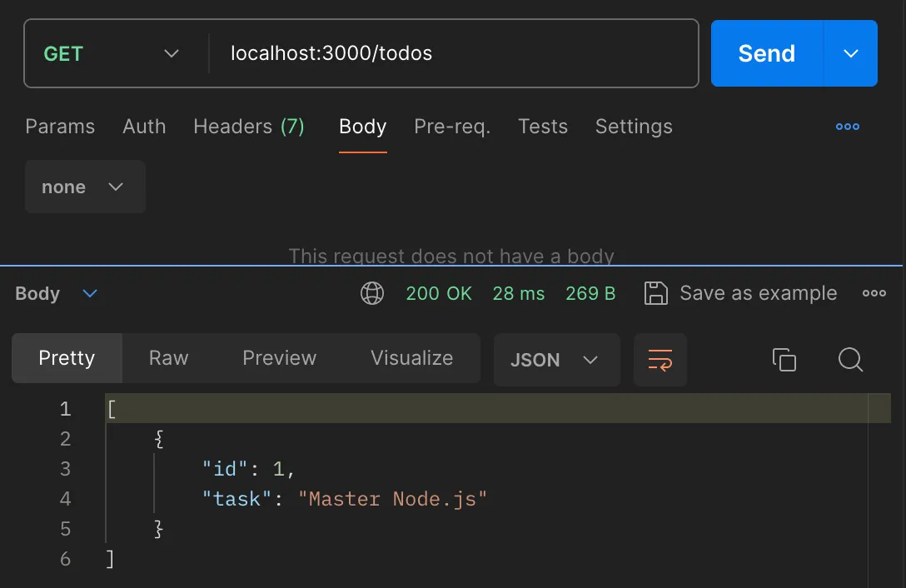Search the response using magnifier icon
Viewport: 906px width, 588px height.
(849, 360)
